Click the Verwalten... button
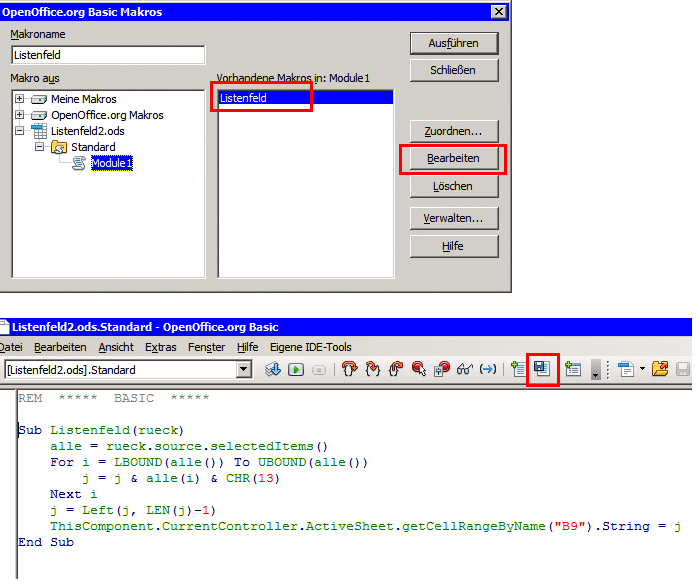This screenshot has height=588, width=696. click(x=454, y=218)
